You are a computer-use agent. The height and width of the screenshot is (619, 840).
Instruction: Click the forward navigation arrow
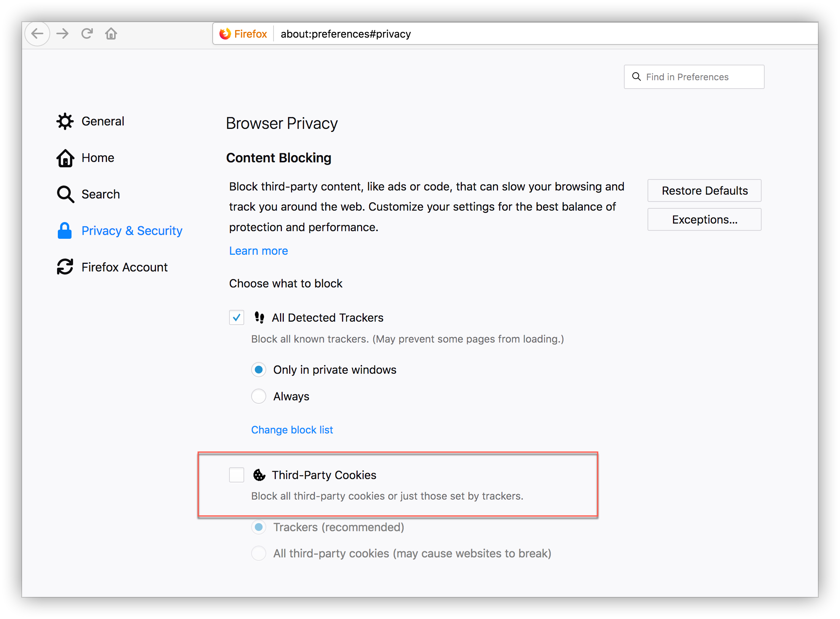click(x=62, y=34)
